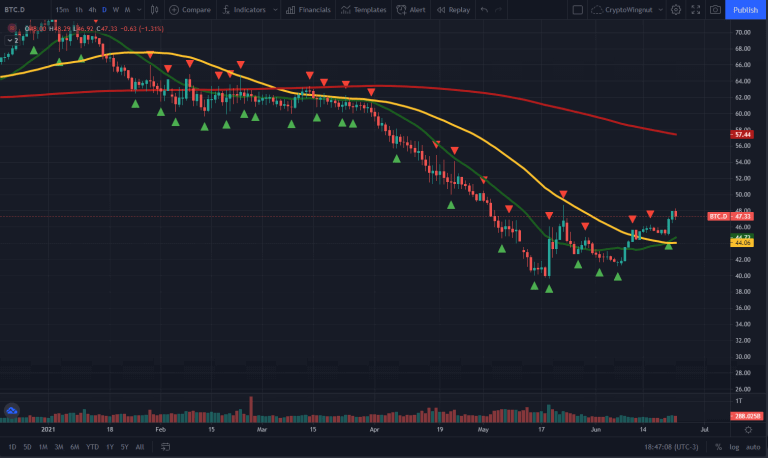This screenshot has height=458, width=768.
Task: Click the symbol status icon by OHLC values
Action: tap(12, 28)
